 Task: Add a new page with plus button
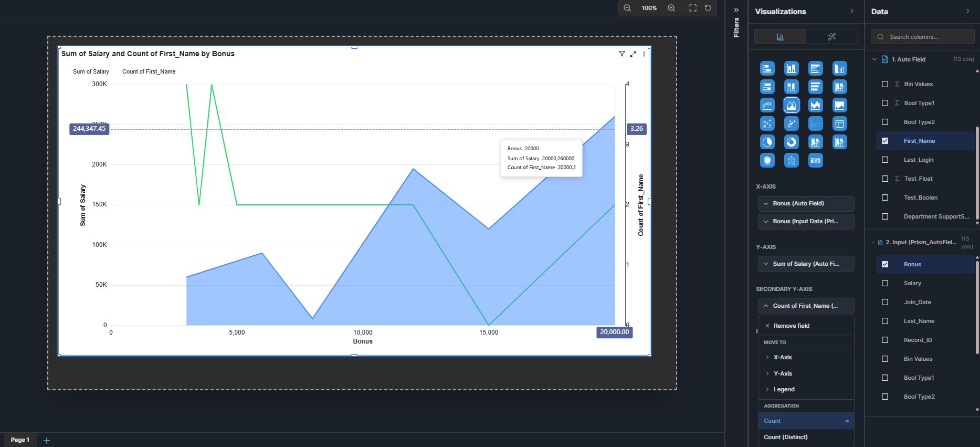tap(47, 440)
